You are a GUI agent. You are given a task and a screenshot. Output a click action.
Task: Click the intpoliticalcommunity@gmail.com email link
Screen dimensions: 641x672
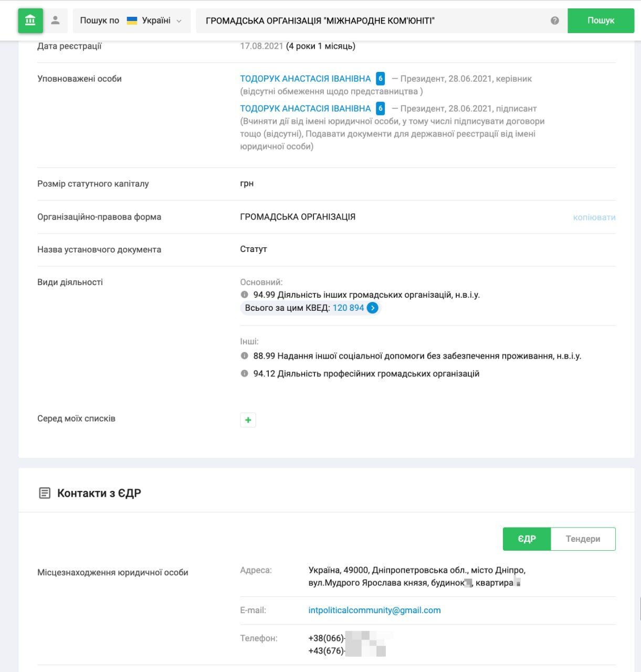[374, 610]
